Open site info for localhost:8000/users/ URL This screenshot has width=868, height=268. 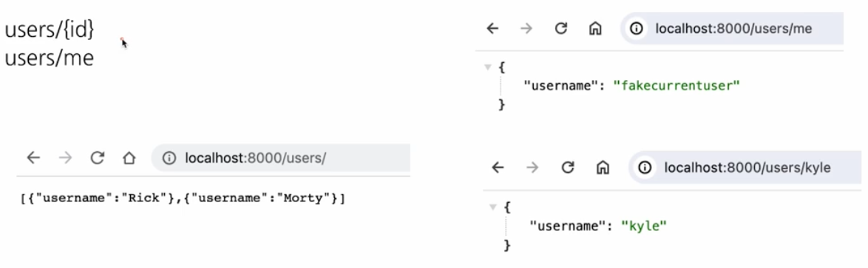[x=169, y=158]
